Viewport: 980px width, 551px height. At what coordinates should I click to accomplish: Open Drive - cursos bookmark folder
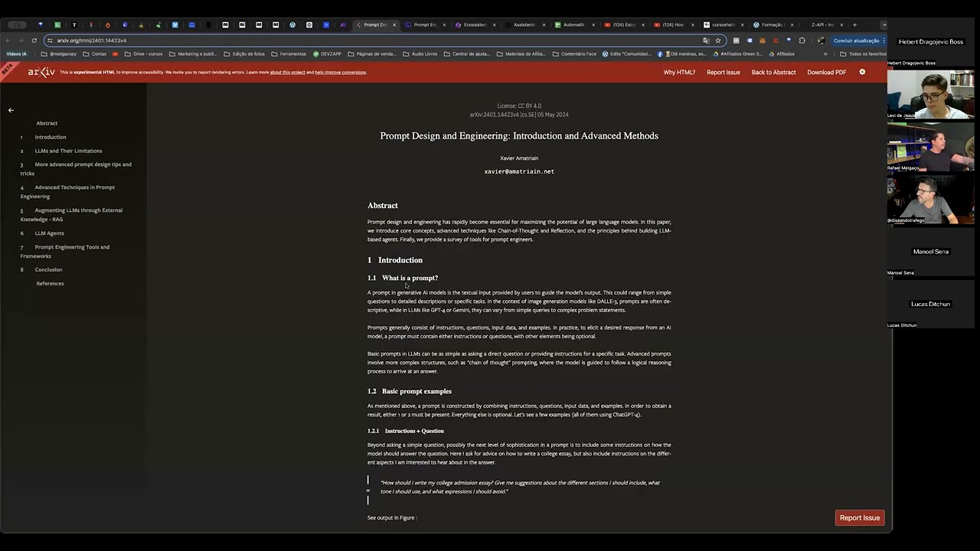pos(143,54)
